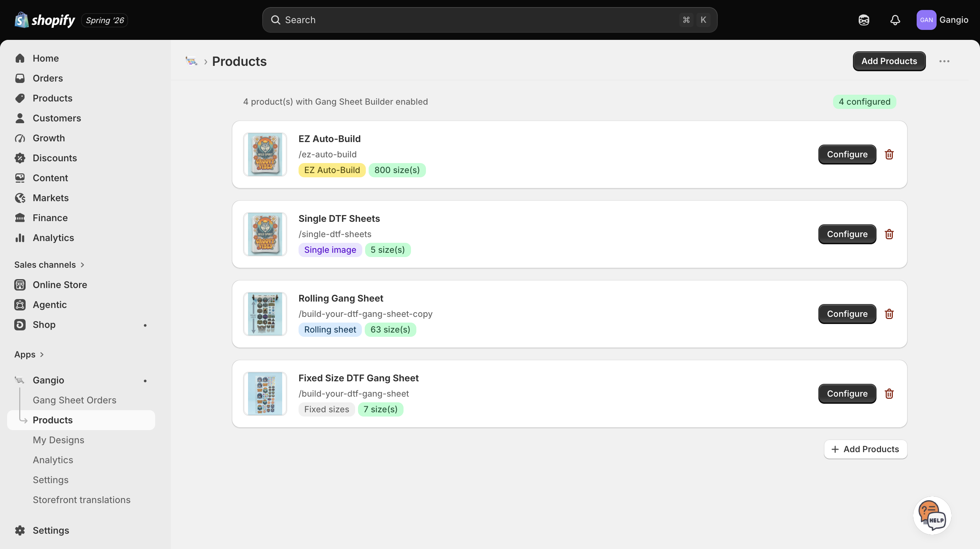The width and height of the screenshot is (980, 549).
Task: Configure the Single DTF Sheets product
Action: click(x=847, y=234)
